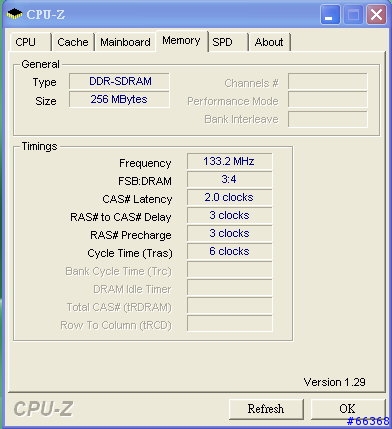Click the empty Bank Interleave field
The width and height of the screenshot is (392, 429).
click(x=328, y=119)
